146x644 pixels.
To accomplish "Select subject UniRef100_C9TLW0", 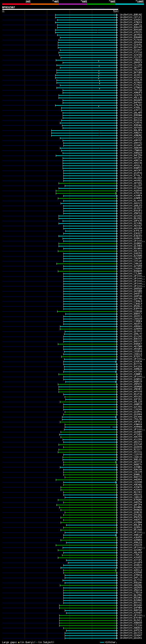I will coord(131,261).
